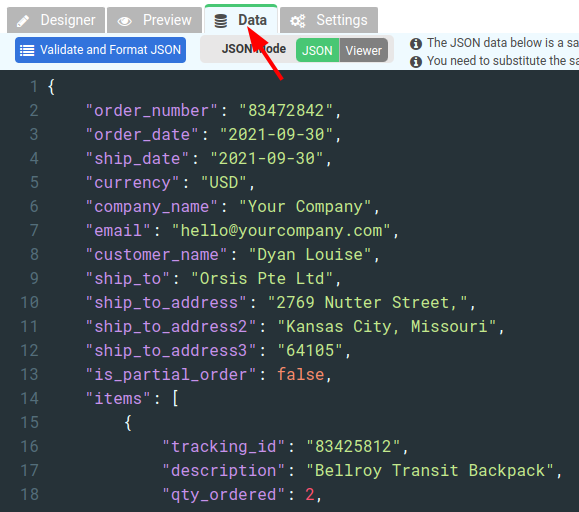
Task: Click the "order_date" key on line 3
Action: click(x=142, y=134)
